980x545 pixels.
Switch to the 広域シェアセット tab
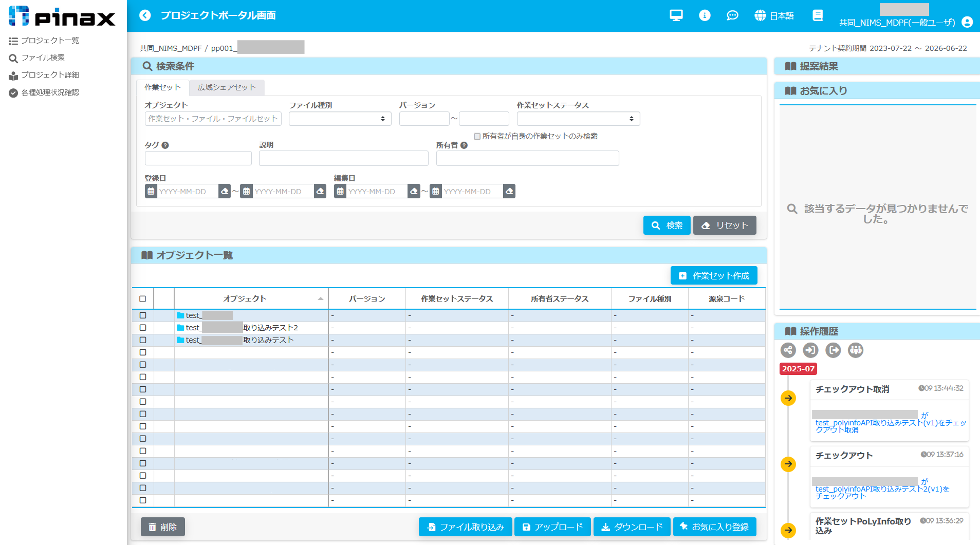point(227,87)
